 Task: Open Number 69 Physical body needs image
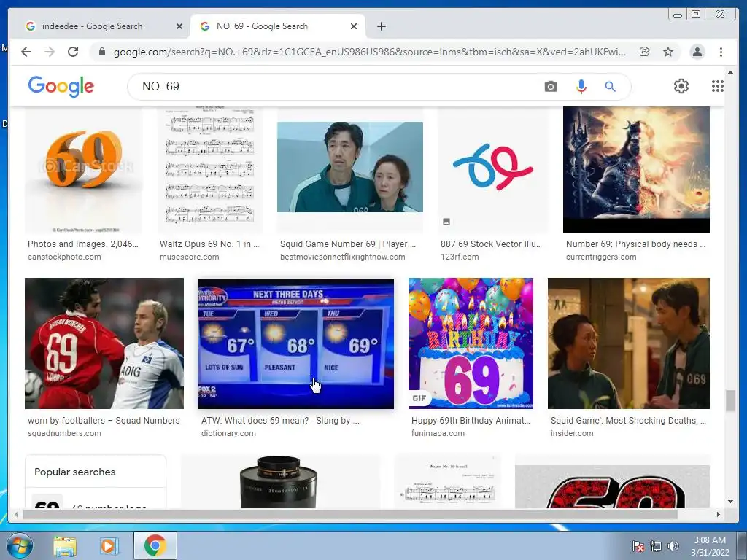pos(636,170)
